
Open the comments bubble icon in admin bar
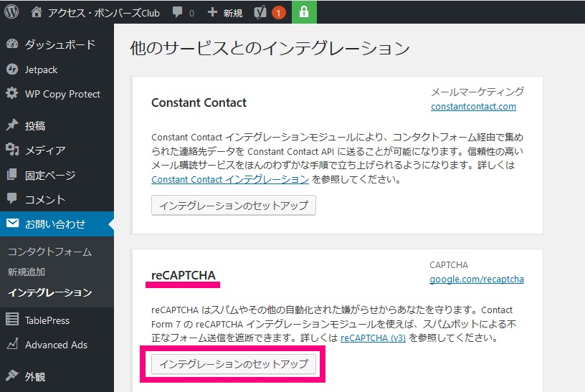pos(177,12)
